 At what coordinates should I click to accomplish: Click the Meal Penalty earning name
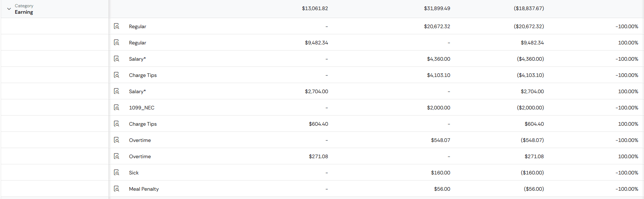pos(144,189)
